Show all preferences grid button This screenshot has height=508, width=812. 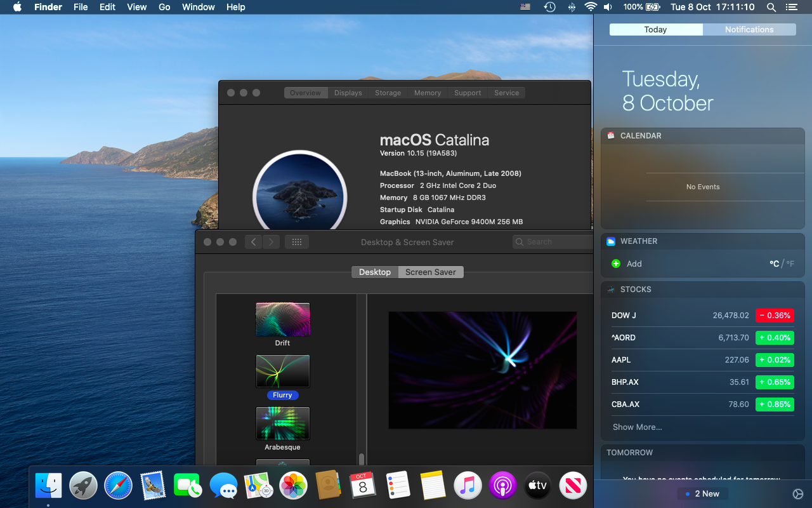click(297, 242)
